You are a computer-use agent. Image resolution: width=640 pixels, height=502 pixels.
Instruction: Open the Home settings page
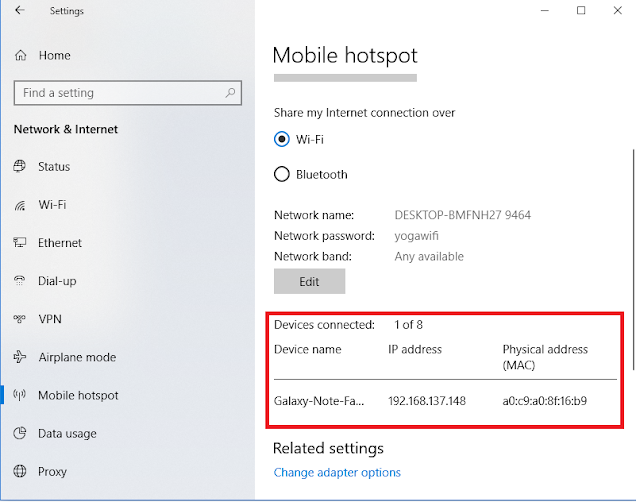tap(55, 55)
